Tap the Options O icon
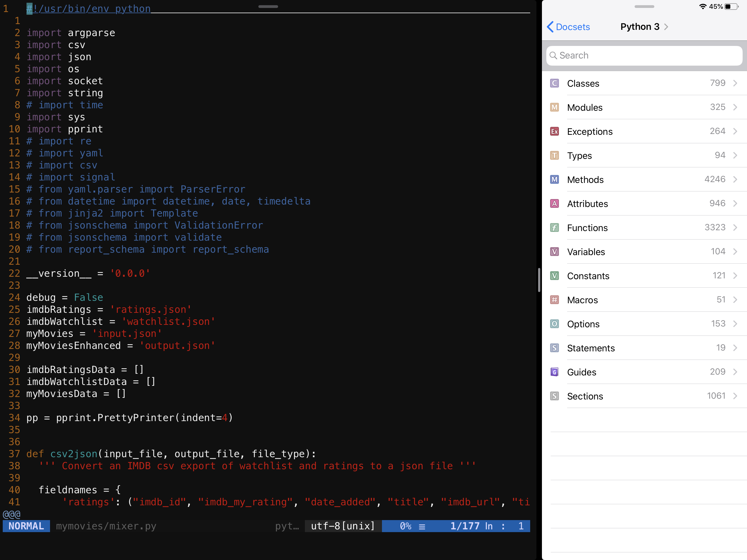Viewport: 747px width, 560px height. (554, 324)
